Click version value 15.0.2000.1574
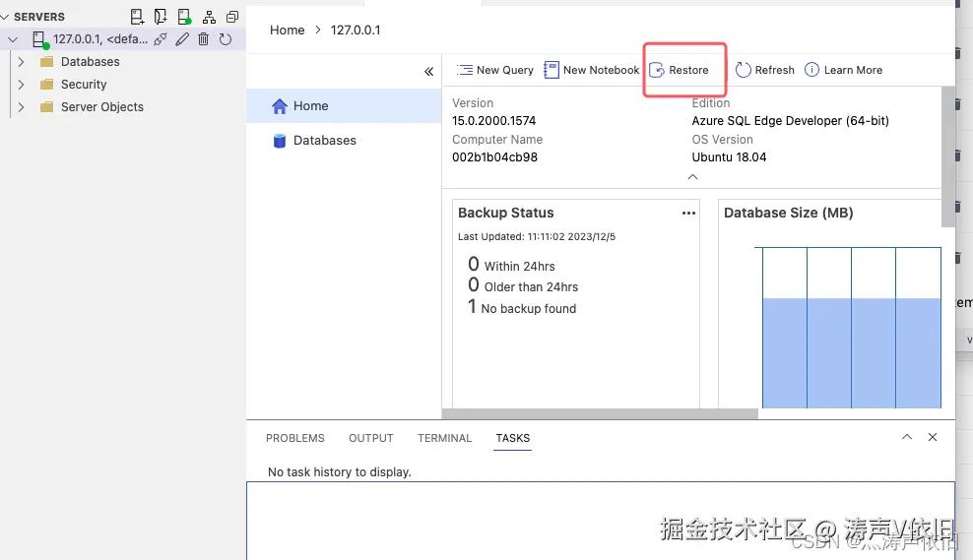This screenshot has width=973, height=560. (494, 121)
